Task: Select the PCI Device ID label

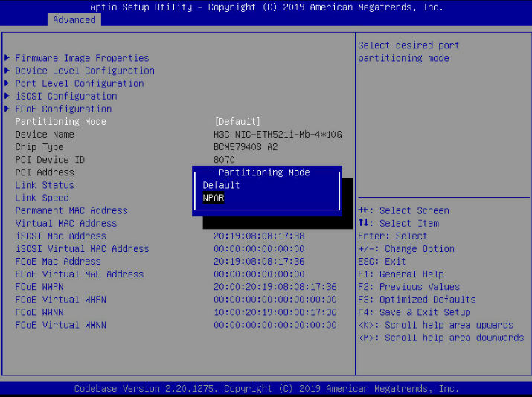Action: coord(50,160)
